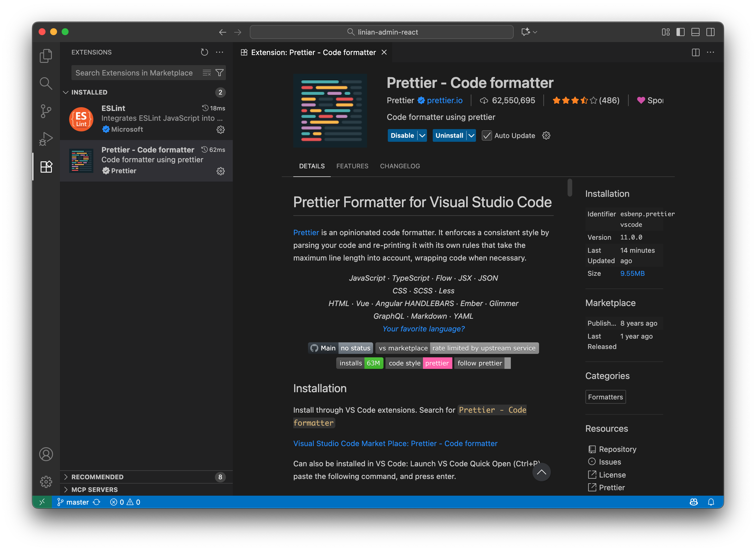The height and width of the screenshot is (551, 756).
Task: Open the Explorer sidebar icon
Action: click(46, 56)
